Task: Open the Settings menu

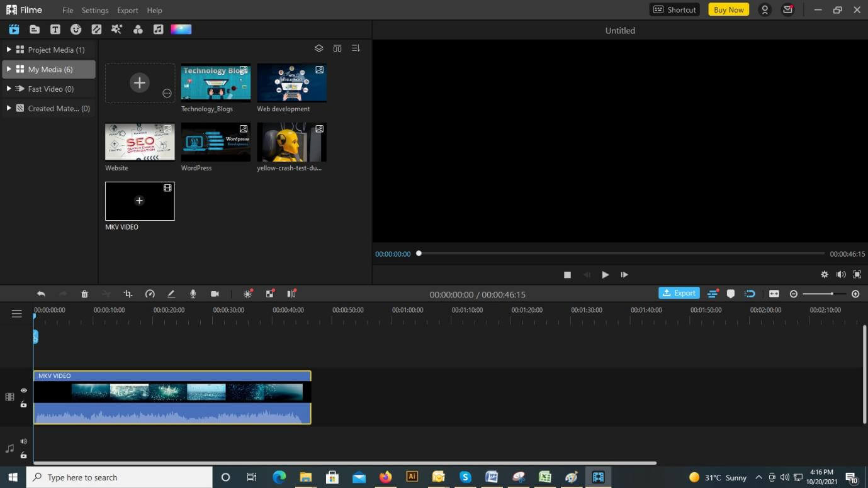Action: click(x=95, y=10)
